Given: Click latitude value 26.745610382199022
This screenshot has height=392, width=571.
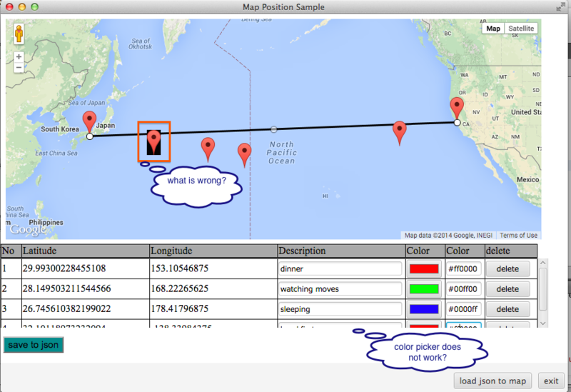Looking at the screenshot, I should click(66, 309).
